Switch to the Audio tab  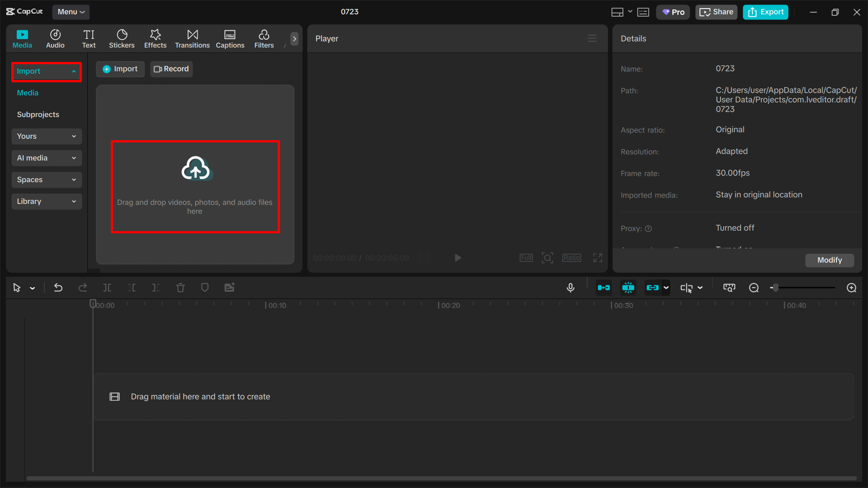point(55,38)
